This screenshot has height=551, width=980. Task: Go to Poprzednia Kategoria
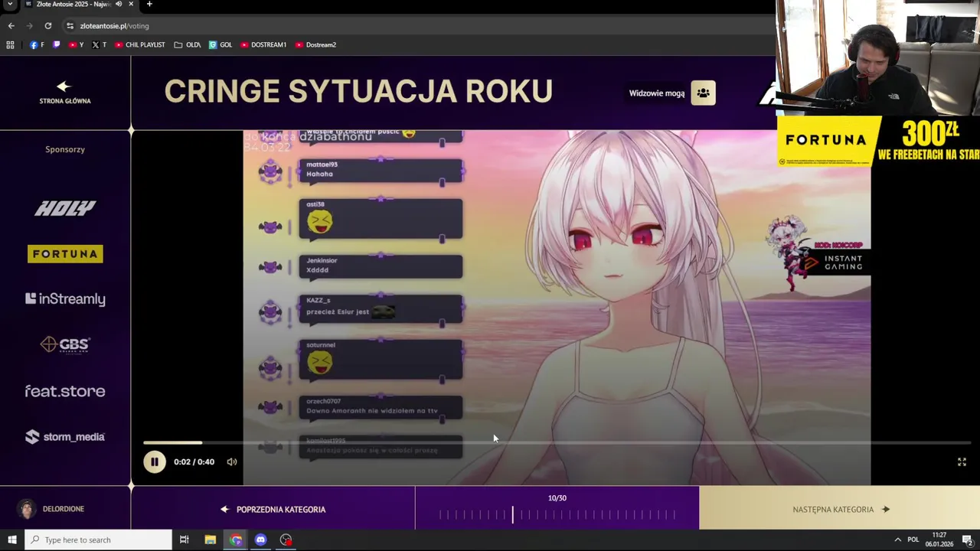click(x=273, y=509)
